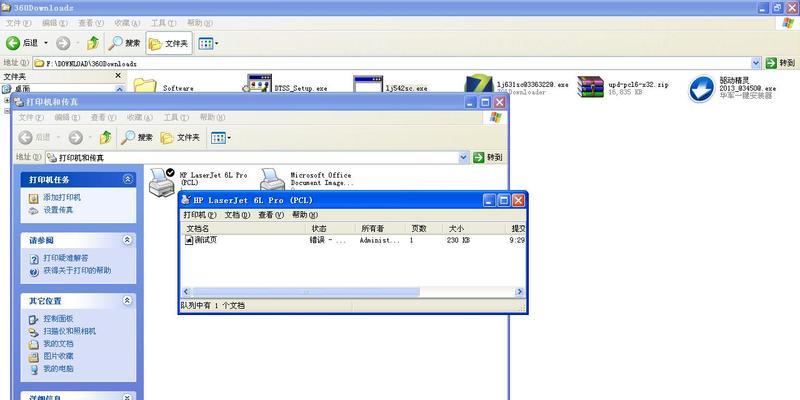Click Up folder icon in 360Downloads toolbar

click(x=92, y=43)
